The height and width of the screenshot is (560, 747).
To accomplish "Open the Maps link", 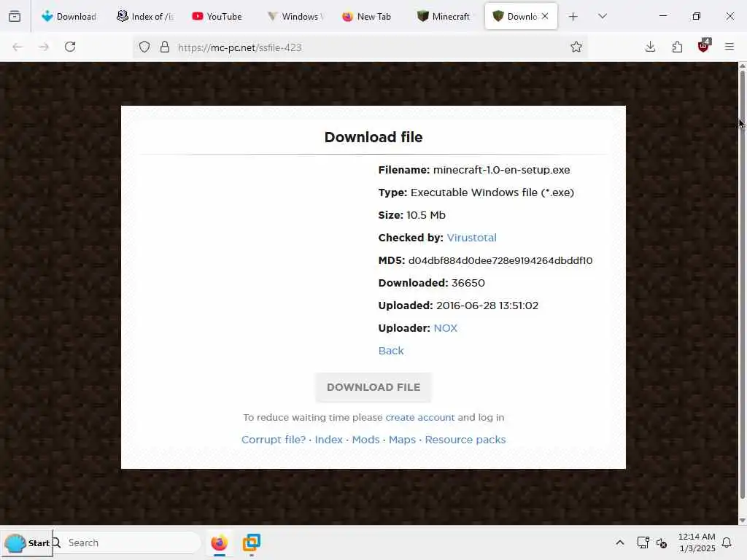I will coord(402,440).
